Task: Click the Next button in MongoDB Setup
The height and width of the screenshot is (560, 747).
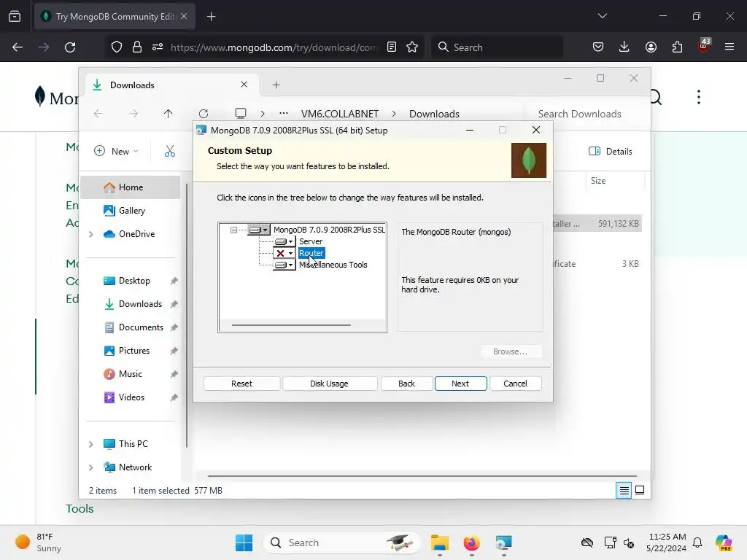Action: [460, 384]
